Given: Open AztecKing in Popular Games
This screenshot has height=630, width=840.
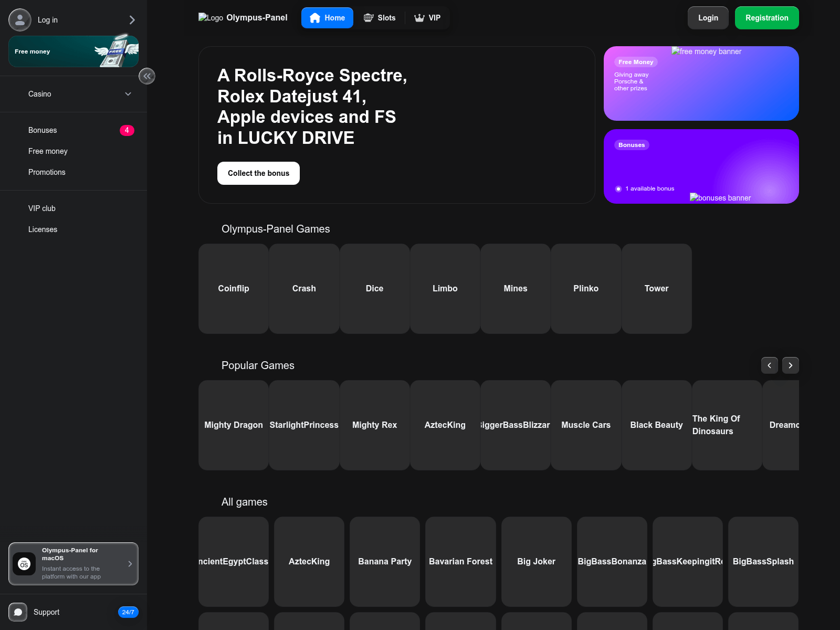Looking at the screenshot, I should 445,425.
